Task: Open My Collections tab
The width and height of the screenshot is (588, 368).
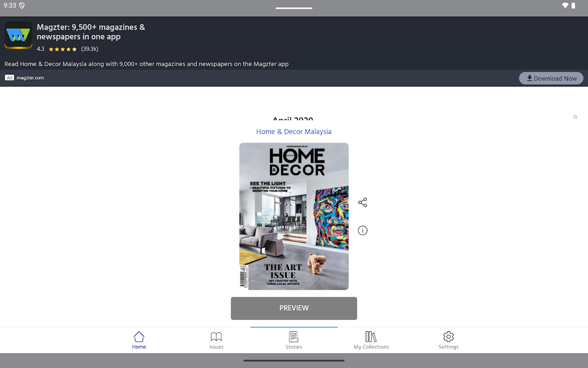Action: pyautogui.click(x=371, y=340)
